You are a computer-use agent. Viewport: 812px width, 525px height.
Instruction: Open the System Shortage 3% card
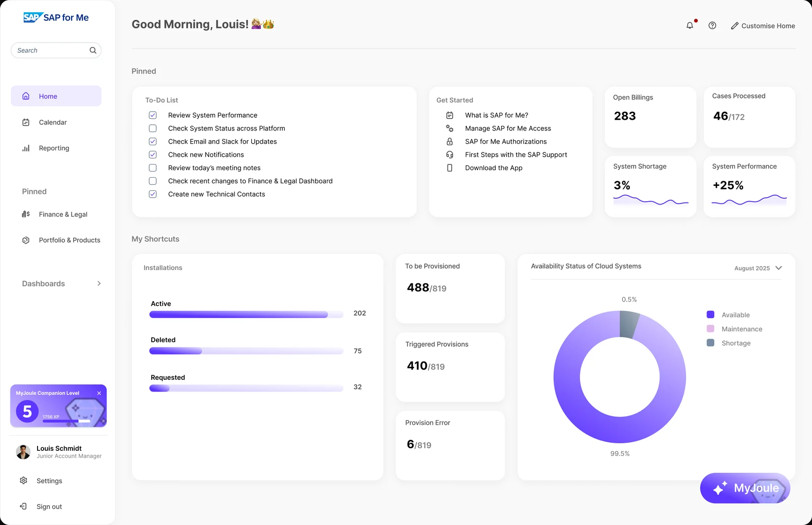click(x=650, y=186)
